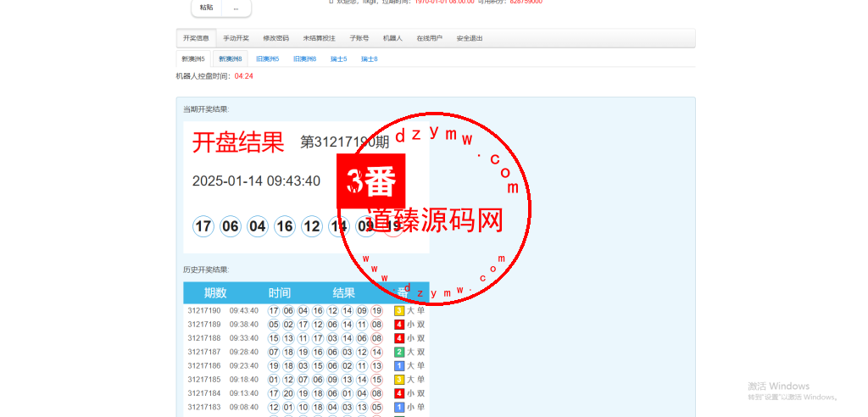868x417 pixels.
Task: Click period number 31217184 in history table
Action: [204, 394]
